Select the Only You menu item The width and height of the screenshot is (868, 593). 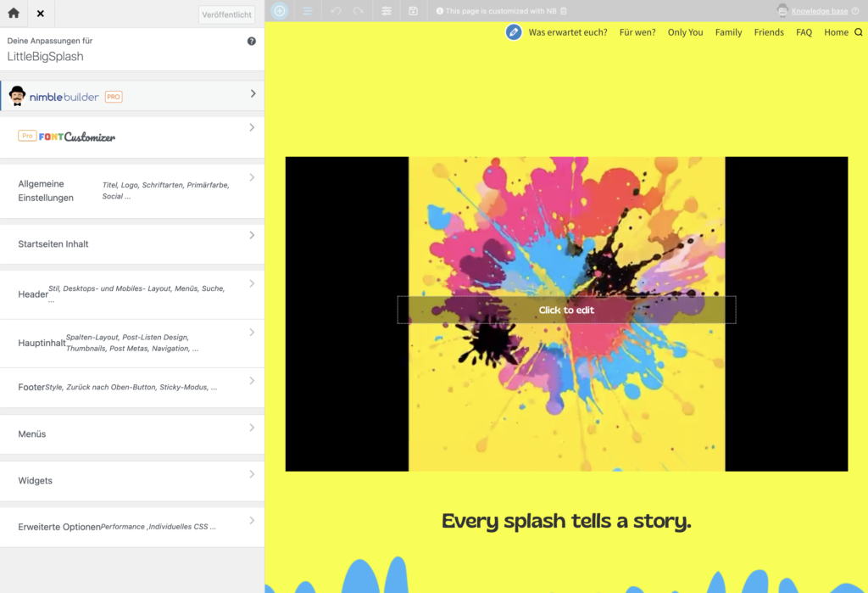point(685,32)
